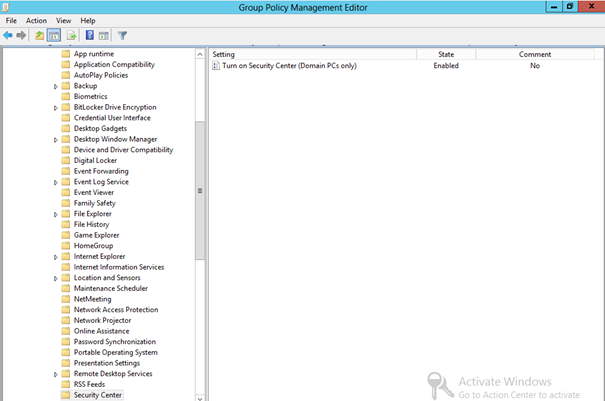
Task: Expand the BitLocker Drive Encryption node
Action: [56, 108]
